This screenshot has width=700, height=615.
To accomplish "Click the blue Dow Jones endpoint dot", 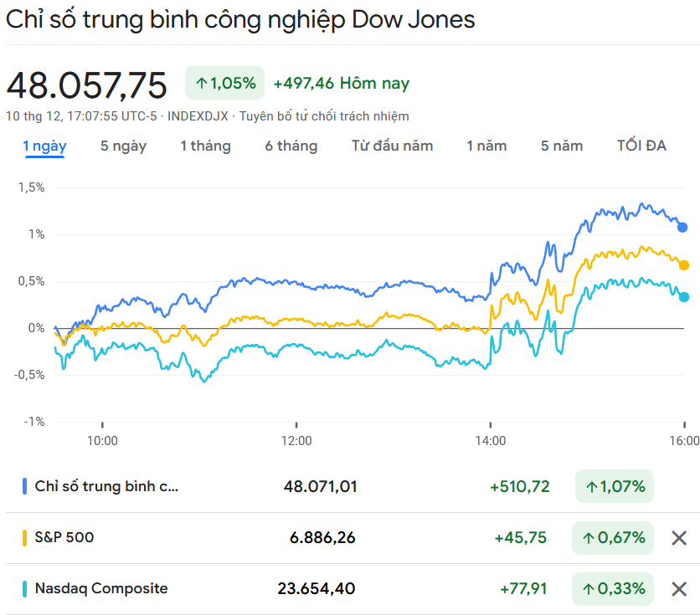I will [x=682, y=227].
